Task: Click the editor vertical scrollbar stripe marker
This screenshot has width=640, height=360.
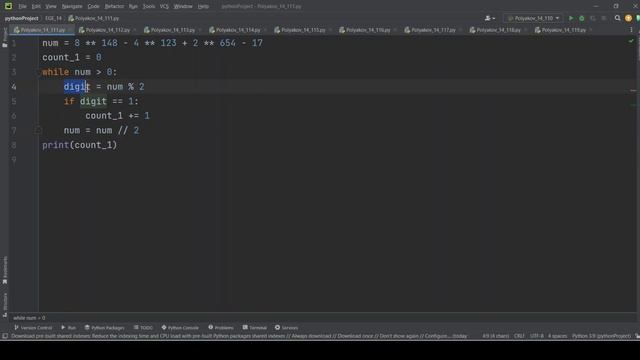Action: point(633,91)
